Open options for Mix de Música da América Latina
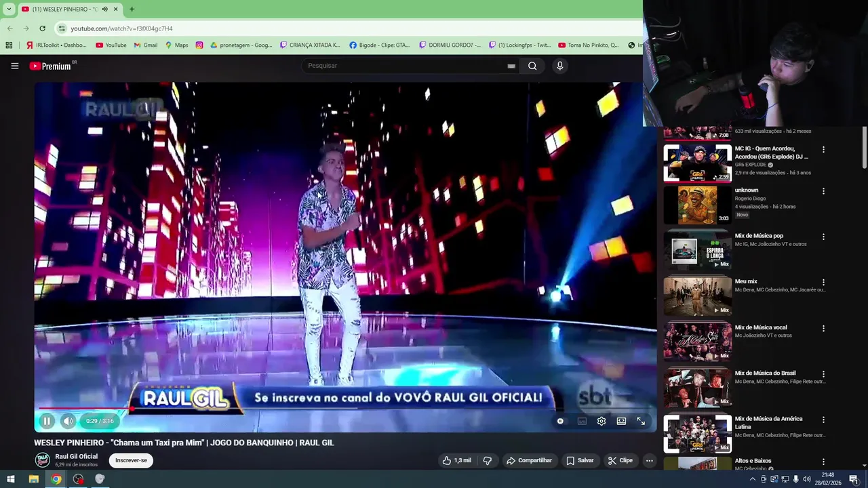868x488 pixels. pyautogui.click(x=823, y=420)
